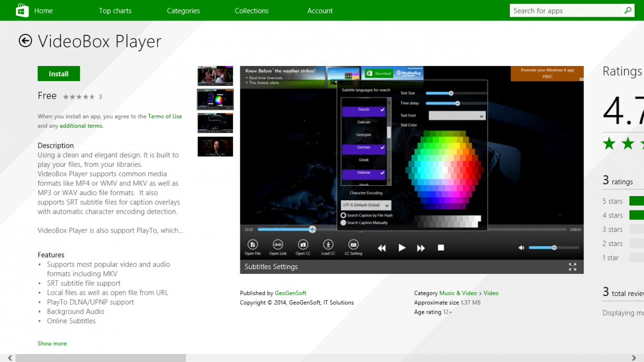Click the Open CC folder icon
This screenshot has width=644, height=362.
click(x=303, y=244)
